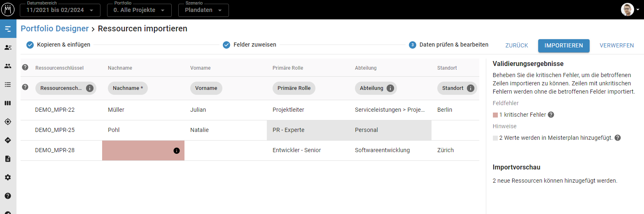The width and height of the screenshot is (644, 214).
Task: Open user profile menu arrow
Action: pyautogui.click(x=638, y=9)
